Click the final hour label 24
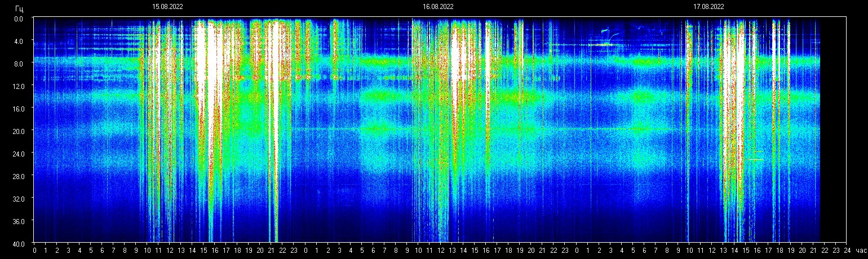 [x=847, y=251]
